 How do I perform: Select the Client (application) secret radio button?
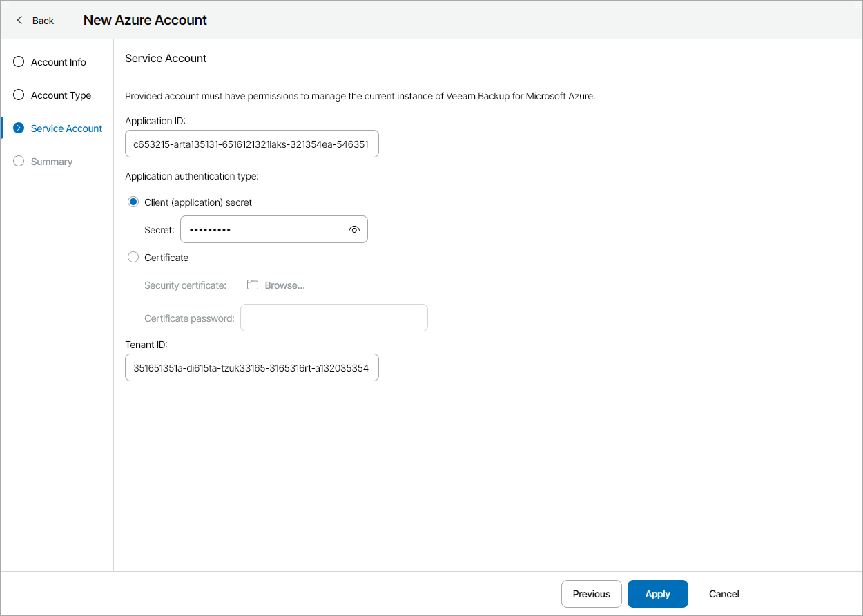coord(133,202)
